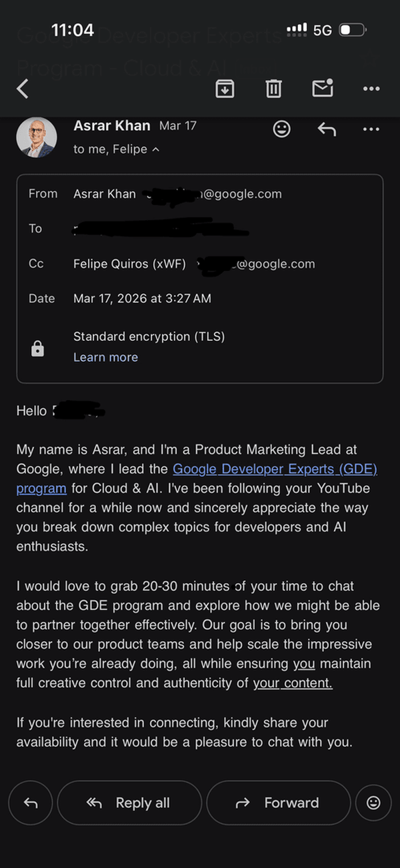Mark email as unread via envelope icon
400x868 pixels.
coord(323,87)
